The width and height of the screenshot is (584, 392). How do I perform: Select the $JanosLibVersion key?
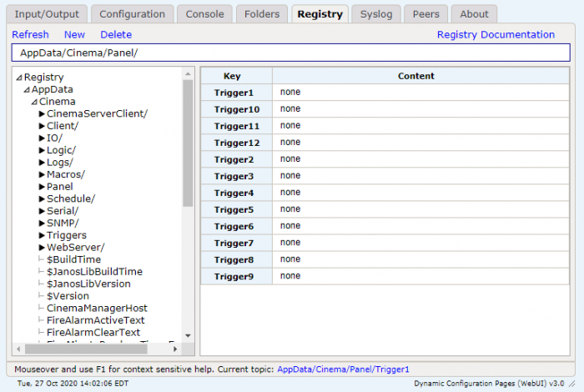coord(88,284)
